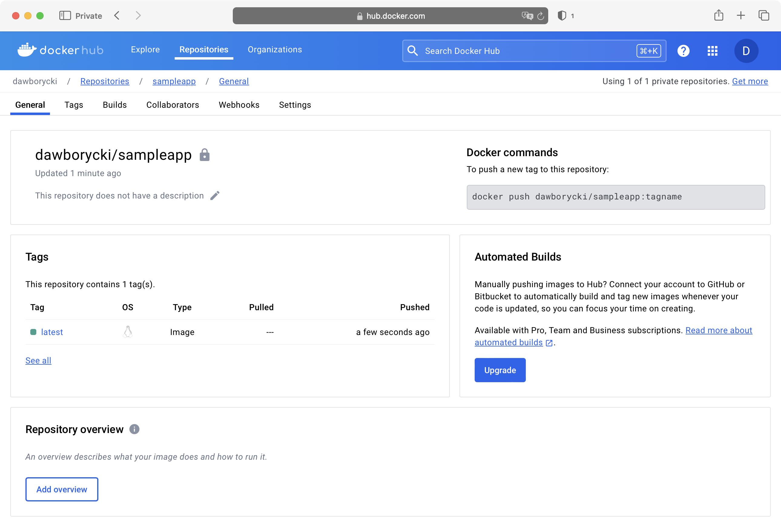Click the external link icon after automated builds
This screenshot has height=532, width=781.
point(549,343)
